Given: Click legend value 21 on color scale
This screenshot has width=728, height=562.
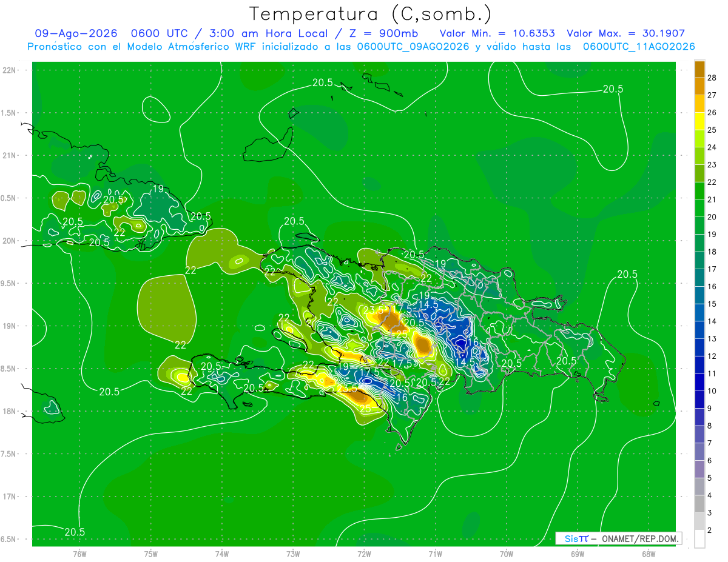Looking at the screenshot, I should (712, 199).
